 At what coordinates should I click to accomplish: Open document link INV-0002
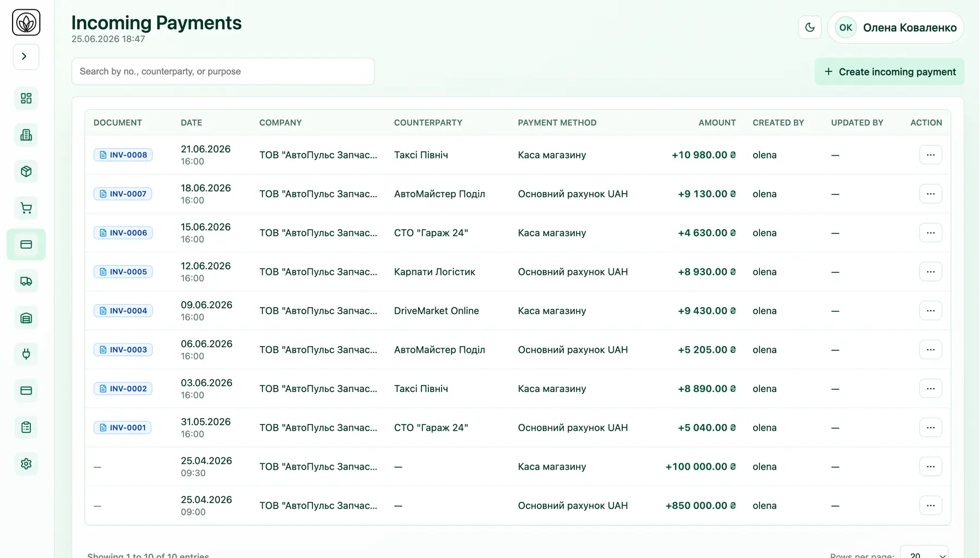(123, 389)
